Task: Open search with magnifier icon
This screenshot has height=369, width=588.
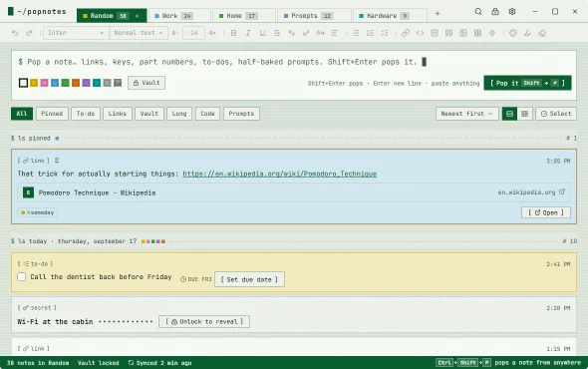Action: point(478,12)
